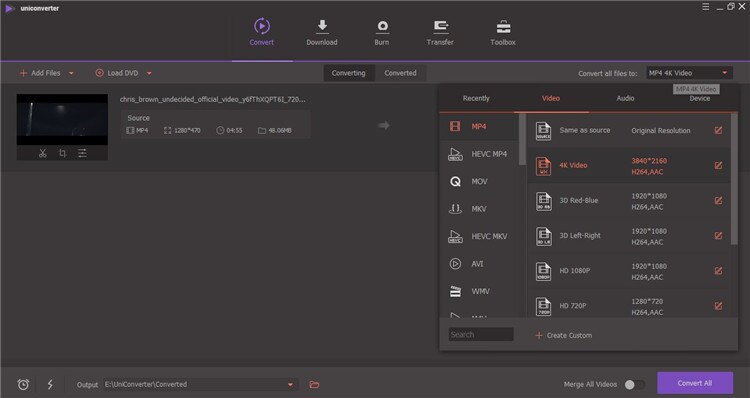Expand the Add Files dropdown arrow
This screenshot has width=750, height=398.
point(71,73)
